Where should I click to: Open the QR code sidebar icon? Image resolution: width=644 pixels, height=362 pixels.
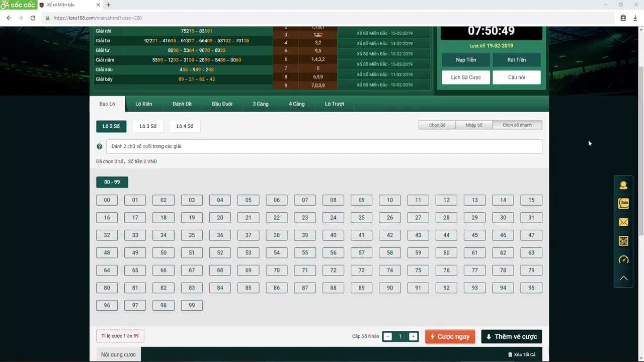[x=623, y=241]
